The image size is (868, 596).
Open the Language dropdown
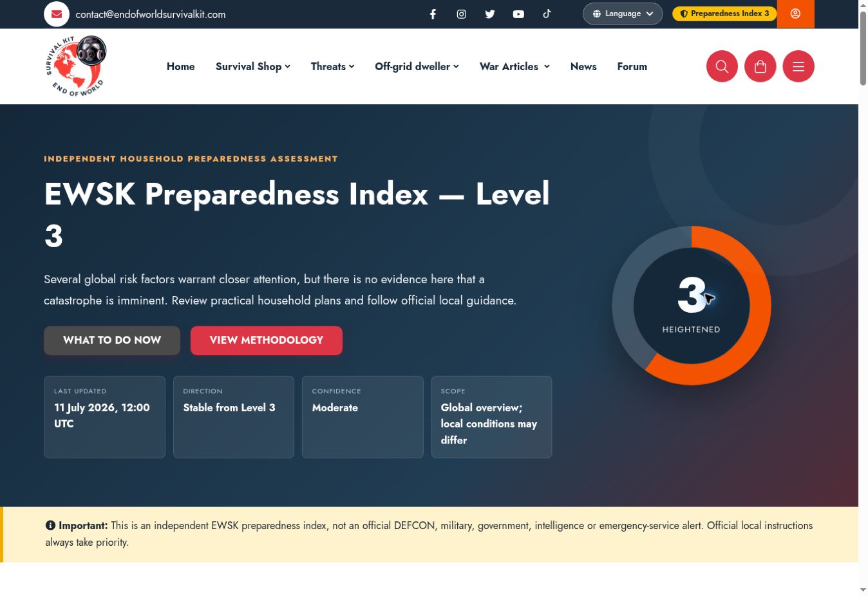click(x=623, y=14)
